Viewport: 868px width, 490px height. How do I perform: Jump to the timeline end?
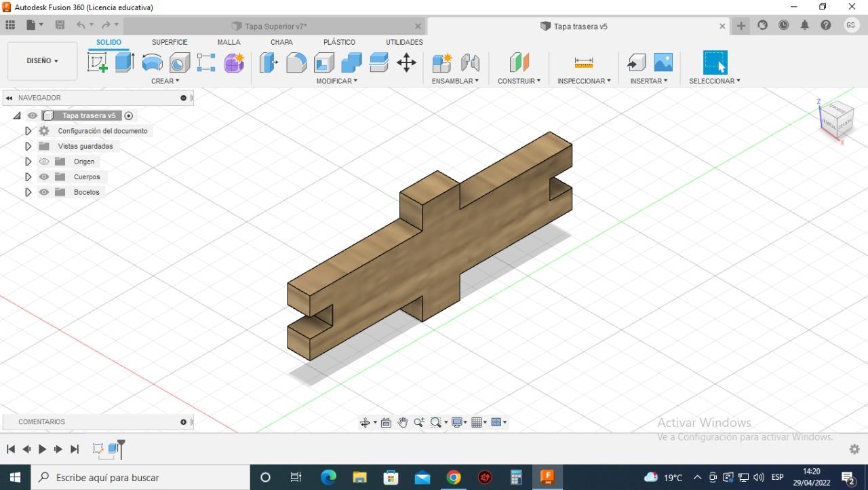pos(75,449)
